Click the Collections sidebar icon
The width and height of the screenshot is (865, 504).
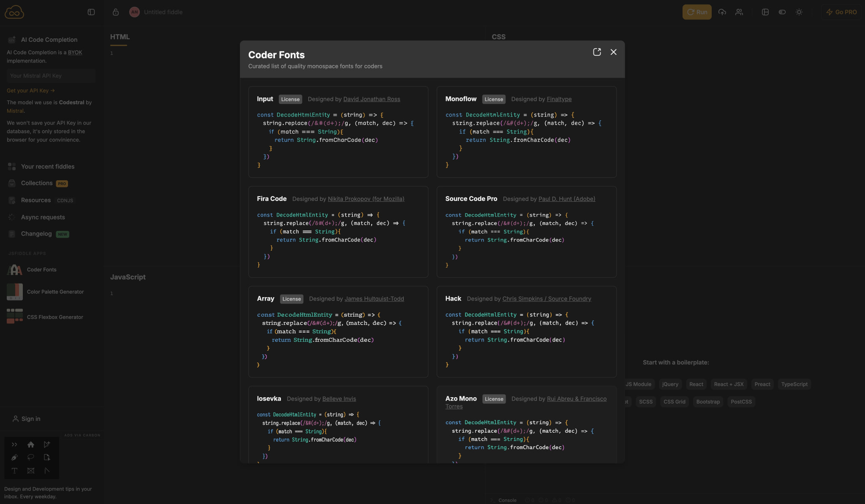(12, 183)
